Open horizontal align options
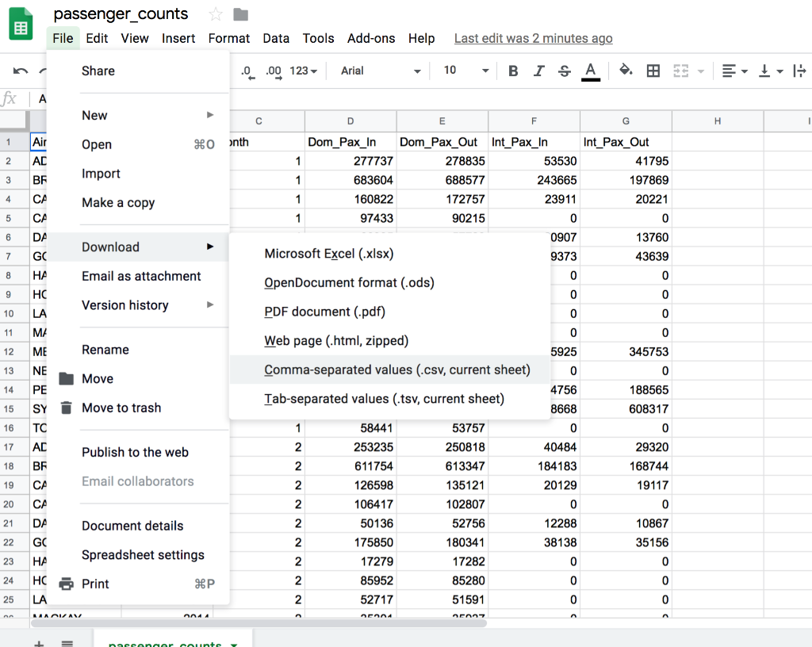812x647 pixels. [x=734, y=71]
